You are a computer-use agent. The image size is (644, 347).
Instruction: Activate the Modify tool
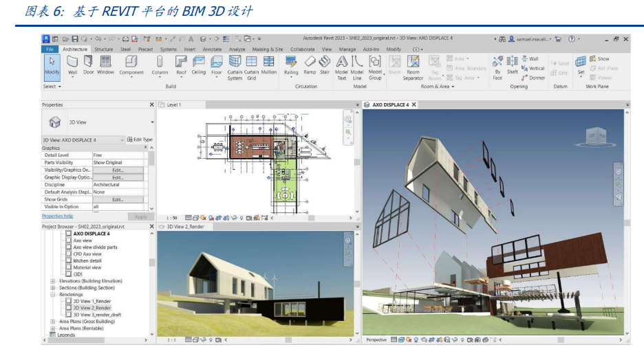coord(52,66)
